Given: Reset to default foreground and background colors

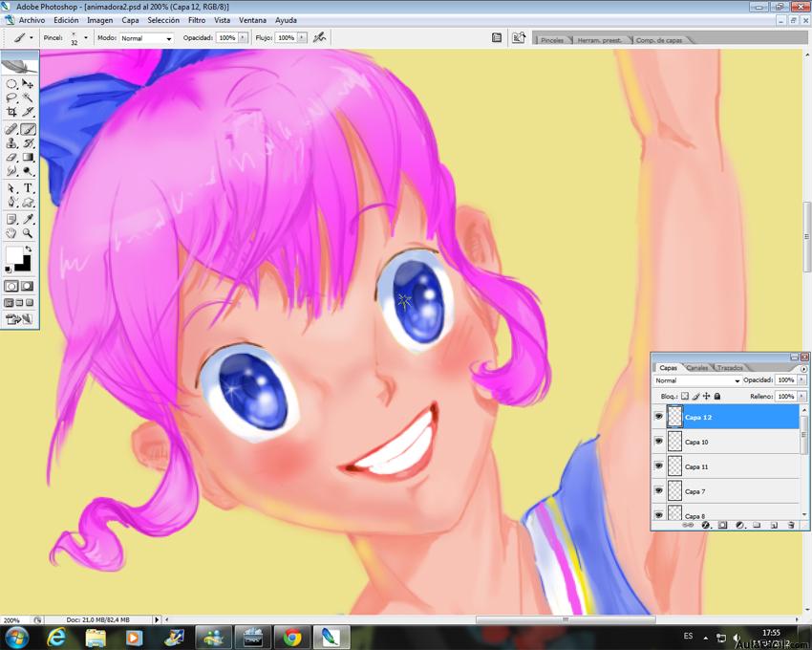Looking at the screenshot, I should click(x=8, y=269).
